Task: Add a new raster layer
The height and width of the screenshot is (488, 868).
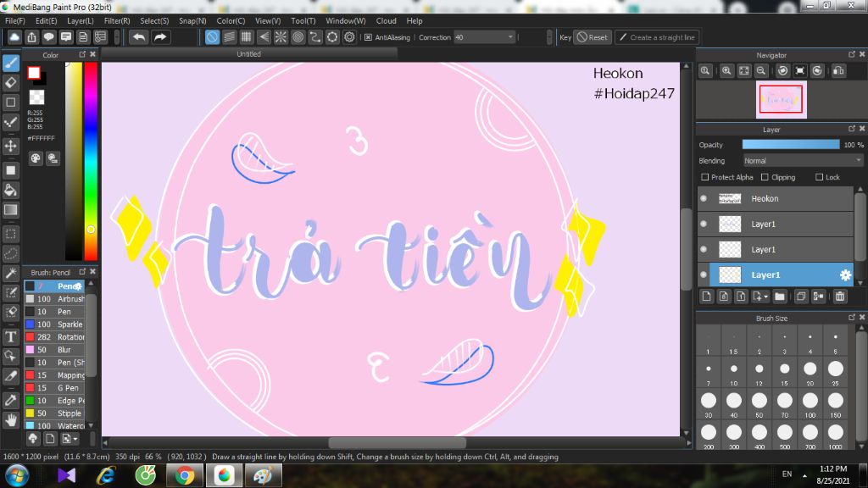Action: (x=706, y=297)
